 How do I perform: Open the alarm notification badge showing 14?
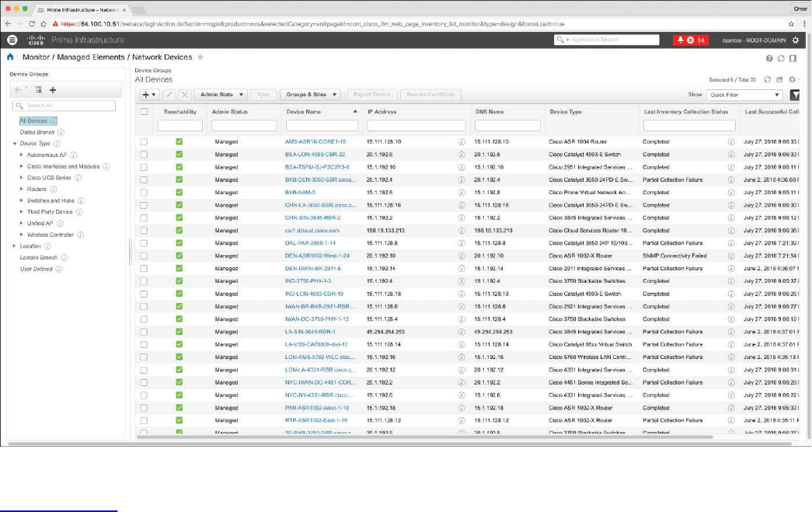click(x=690, y=40)
